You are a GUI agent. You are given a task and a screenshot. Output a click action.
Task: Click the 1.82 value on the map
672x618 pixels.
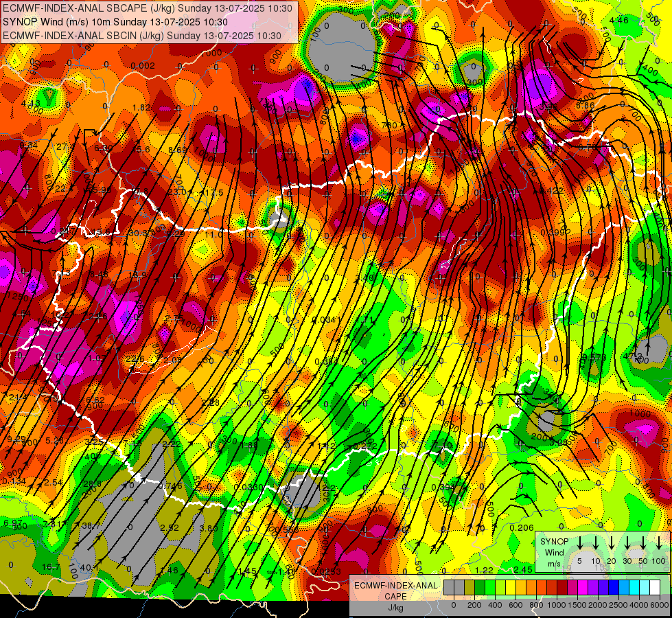(141, 108)
